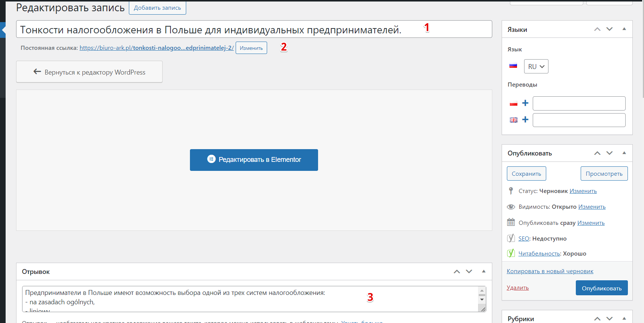Click the Yoast SEO icon
This screenshot has height=323, width=644.
(x=511, y=238)
